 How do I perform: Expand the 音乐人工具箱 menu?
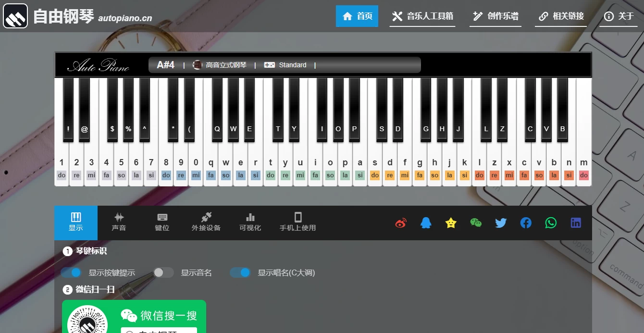click(422, 16)
